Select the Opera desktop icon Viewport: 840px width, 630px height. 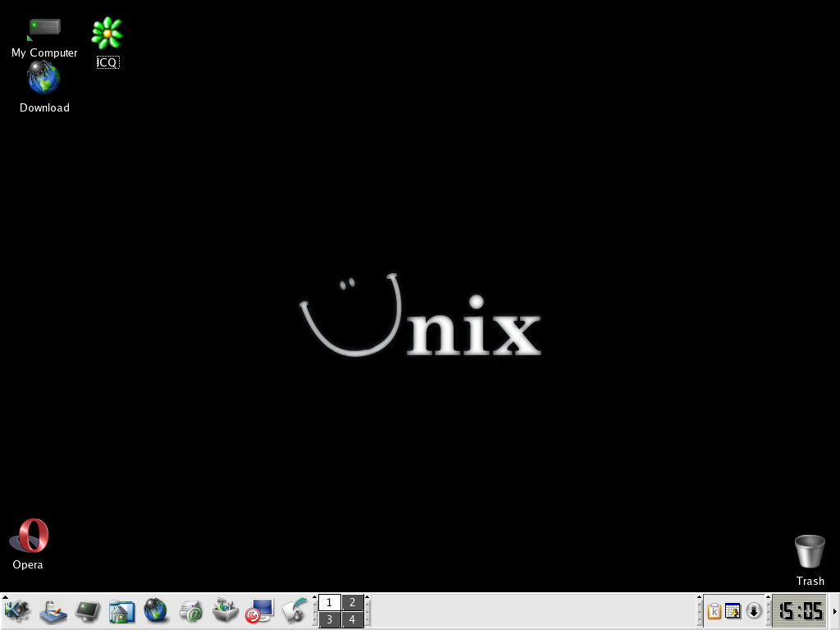(28, 544)
